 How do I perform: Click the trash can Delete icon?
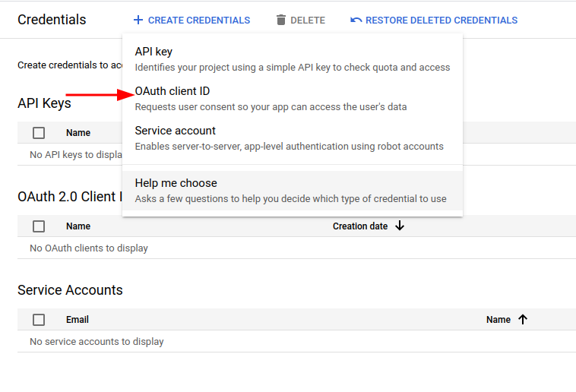point(280,20)
